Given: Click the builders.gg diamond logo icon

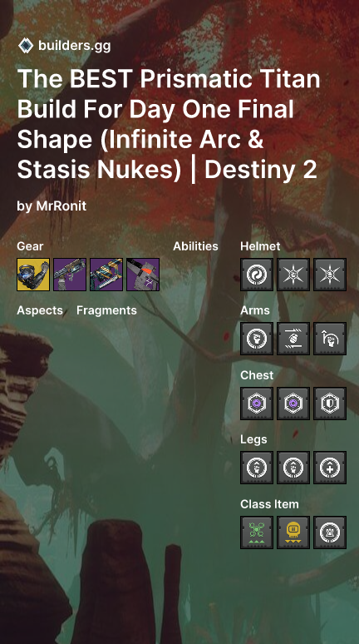Looking at the screenshot, I should pyautogui.click(x=26, y=46).
